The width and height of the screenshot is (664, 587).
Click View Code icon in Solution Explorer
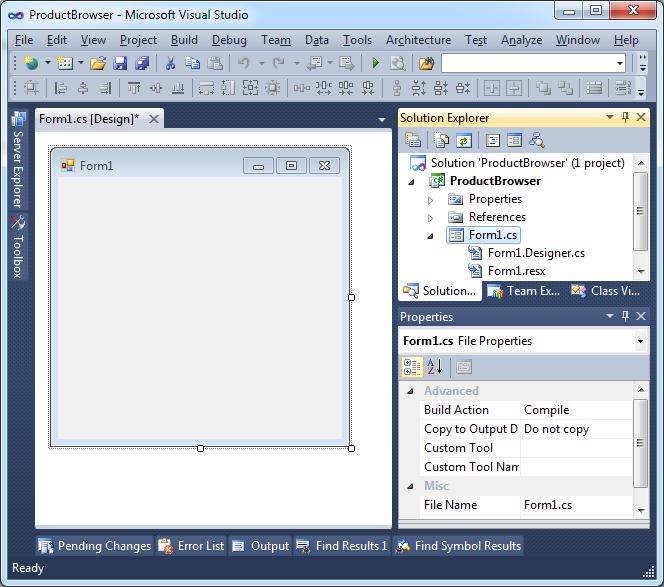[492, 140]
